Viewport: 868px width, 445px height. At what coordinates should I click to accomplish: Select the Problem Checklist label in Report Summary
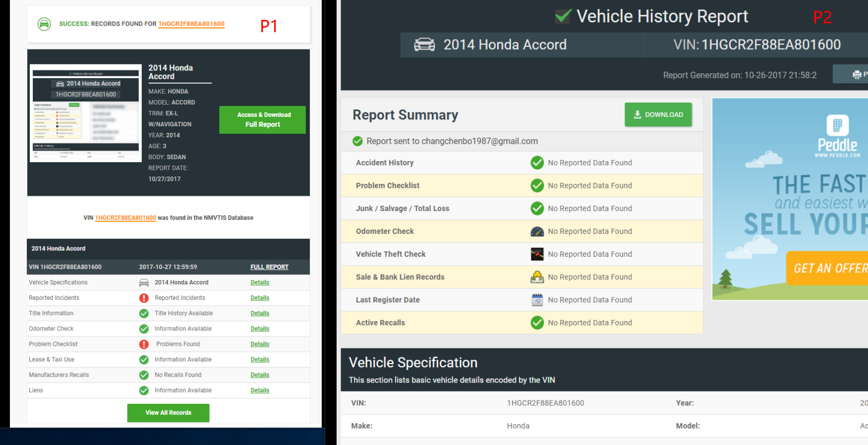[x=388, y=185]
